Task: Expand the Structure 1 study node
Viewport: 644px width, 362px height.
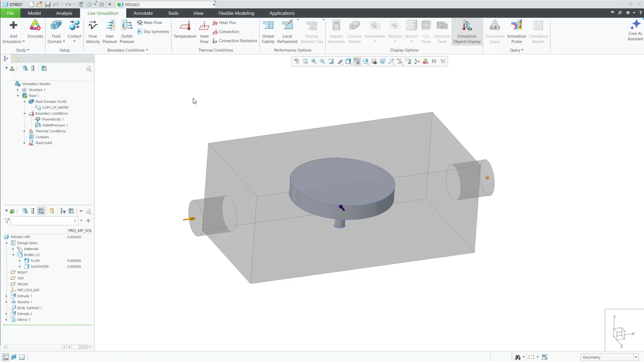Action: [18, 90]
